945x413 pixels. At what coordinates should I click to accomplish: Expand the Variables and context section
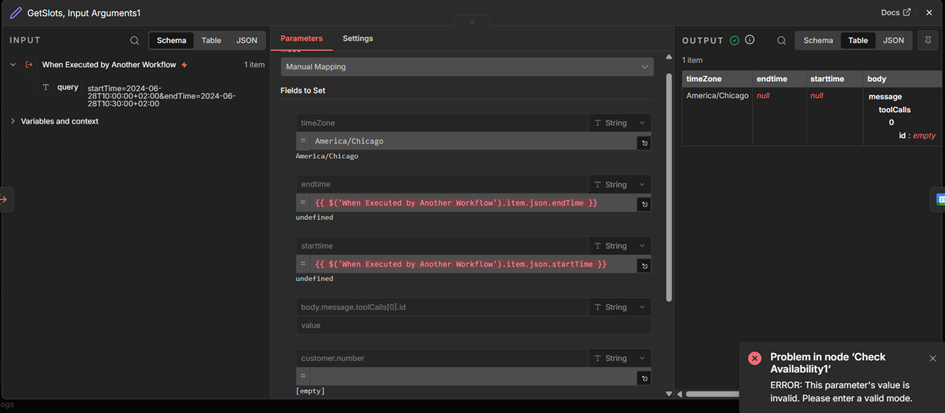pyautogui.click(x=13, y=121)
